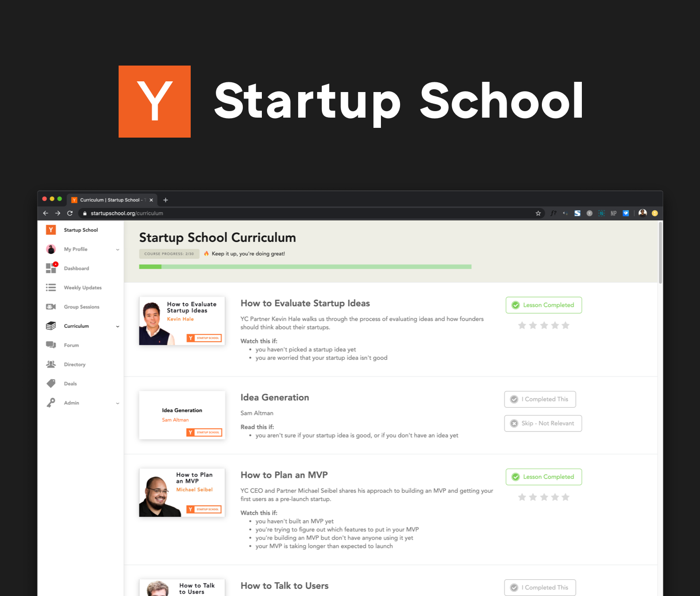The height and width of the screenshot is (596, 700).
Task: Open the Kevin Hale video thumbnail
Action: [182, 321]
